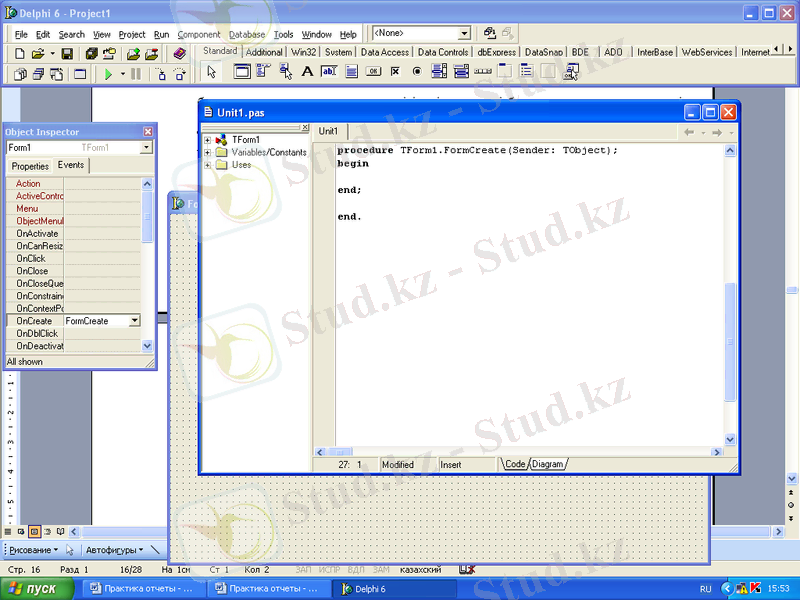Expand the TForm1 tree node

208,140
